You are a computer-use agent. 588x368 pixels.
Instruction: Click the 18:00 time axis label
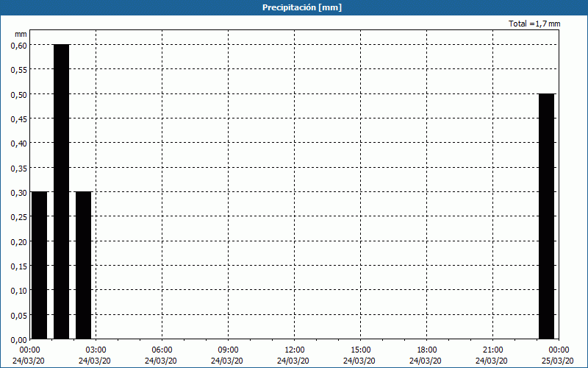point(426,350)
